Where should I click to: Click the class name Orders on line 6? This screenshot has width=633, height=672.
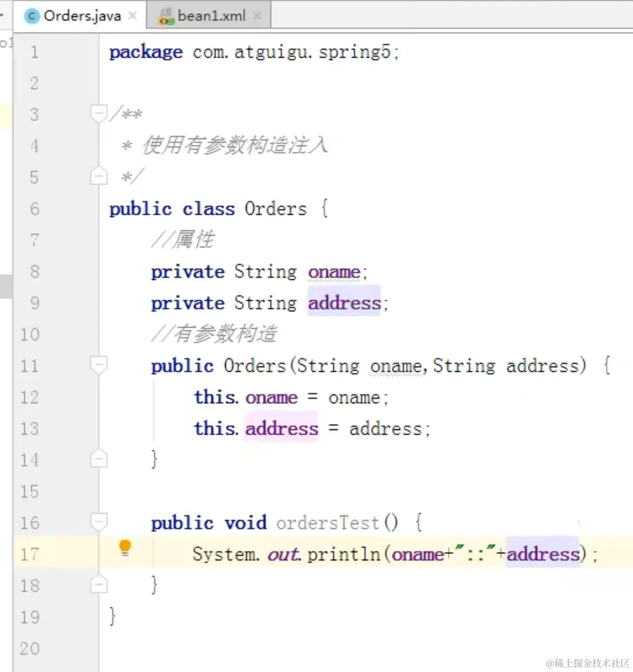(x=276, y=209)
